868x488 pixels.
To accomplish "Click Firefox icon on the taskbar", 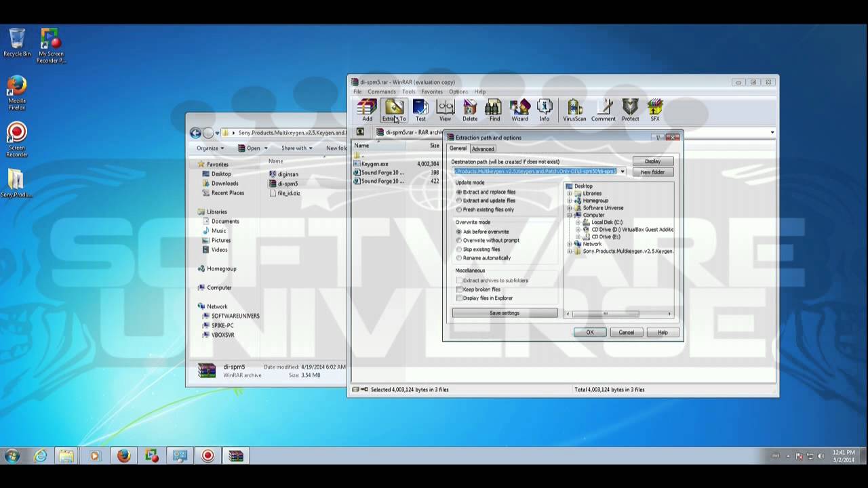I will pos(123,456).
